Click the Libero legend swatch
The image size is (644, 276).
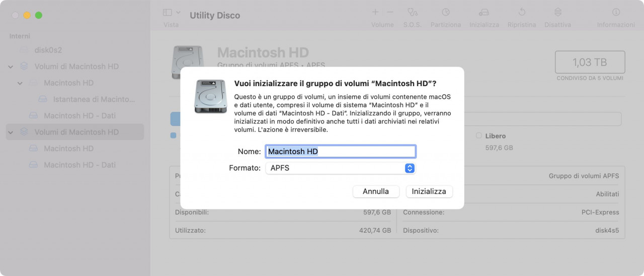(479, 135)
